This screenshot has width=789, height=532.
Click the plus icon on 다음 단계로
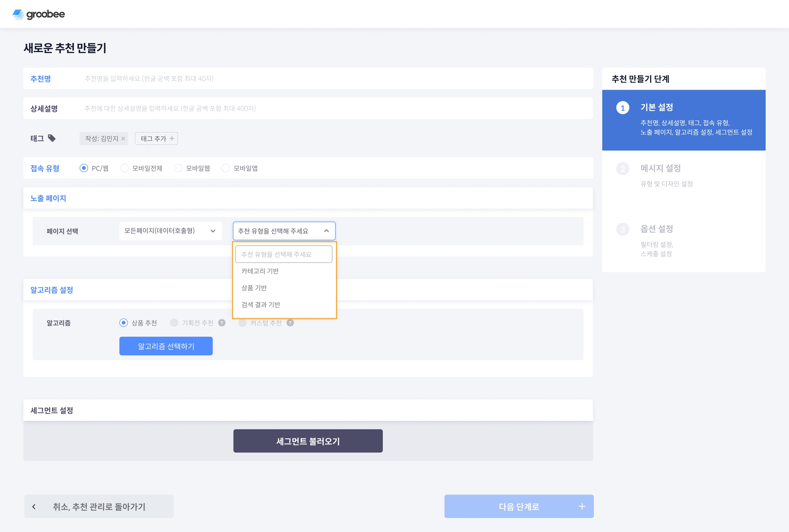[x=582, y=506]
